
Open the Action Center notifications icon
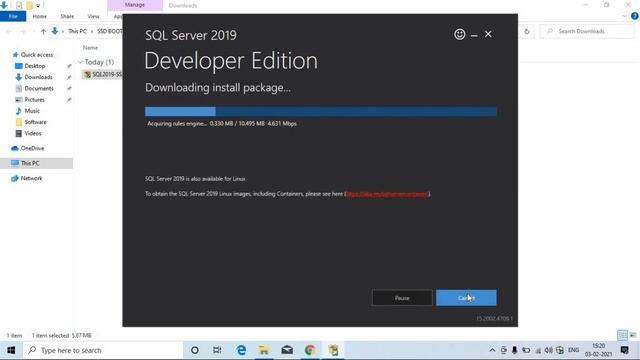(x=624, y=350)
